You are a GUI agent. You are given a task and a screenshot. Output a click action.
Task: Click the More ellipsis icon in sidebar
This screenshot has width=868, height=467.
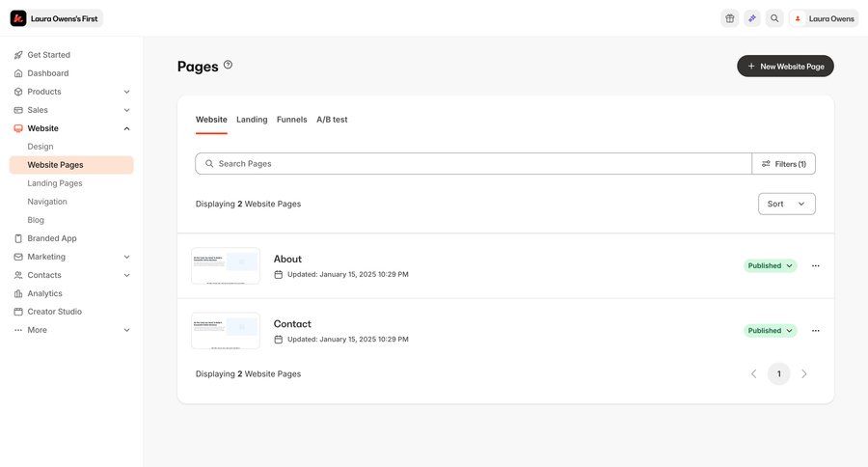(18, 330)
